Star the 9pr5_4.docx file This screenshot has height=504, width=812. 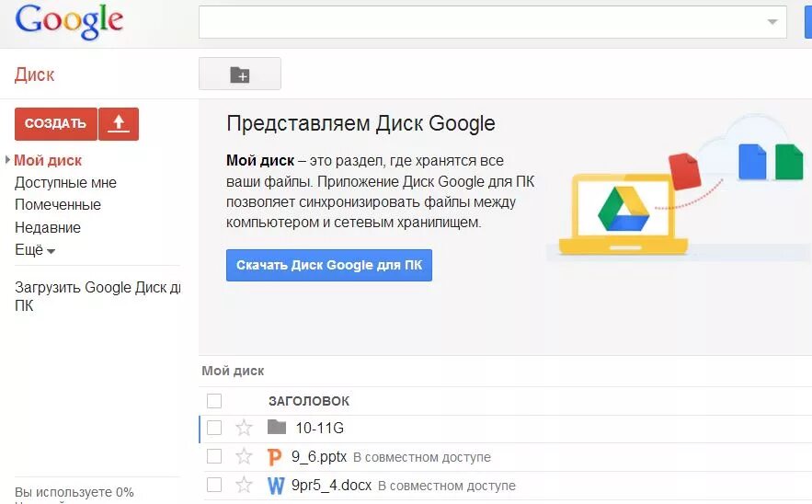pyautogui.click(x=244, y=485)
